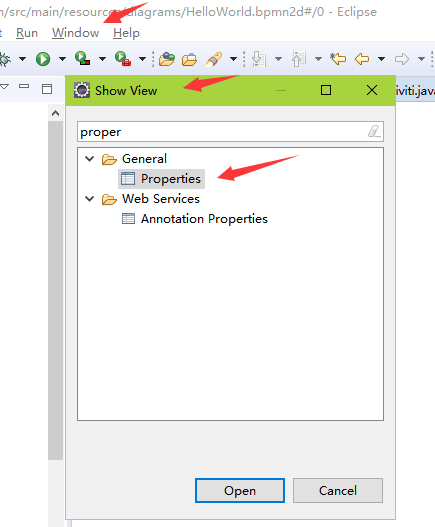Click the Open Type folder icon
The image size is (435, 527).
(x=167, y=59)
